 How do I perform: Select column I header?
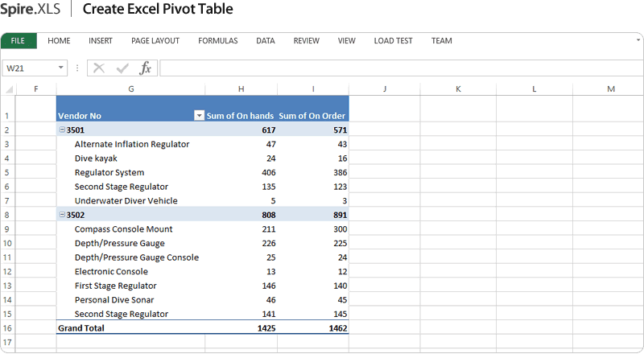tap(313, 89)
